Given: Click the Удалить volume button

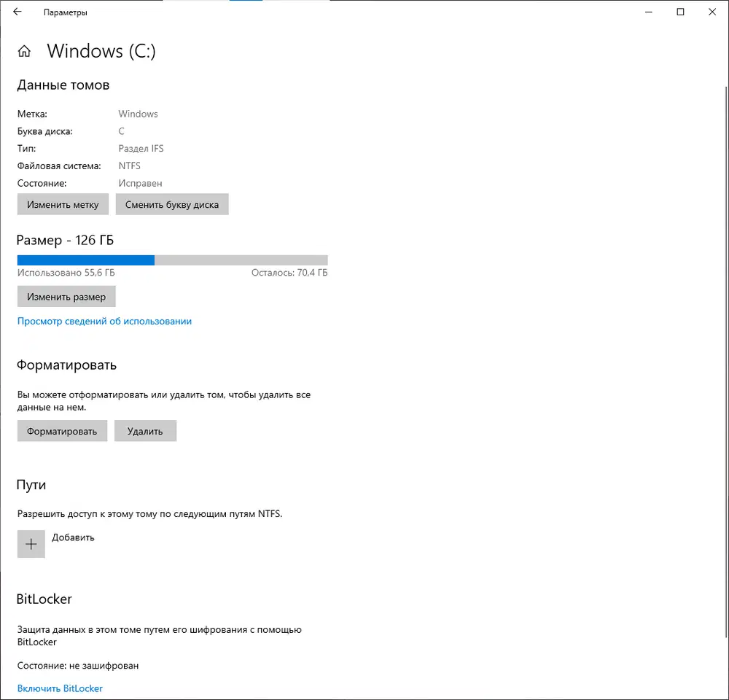Looking at the screenshot, I should (145, 431).
